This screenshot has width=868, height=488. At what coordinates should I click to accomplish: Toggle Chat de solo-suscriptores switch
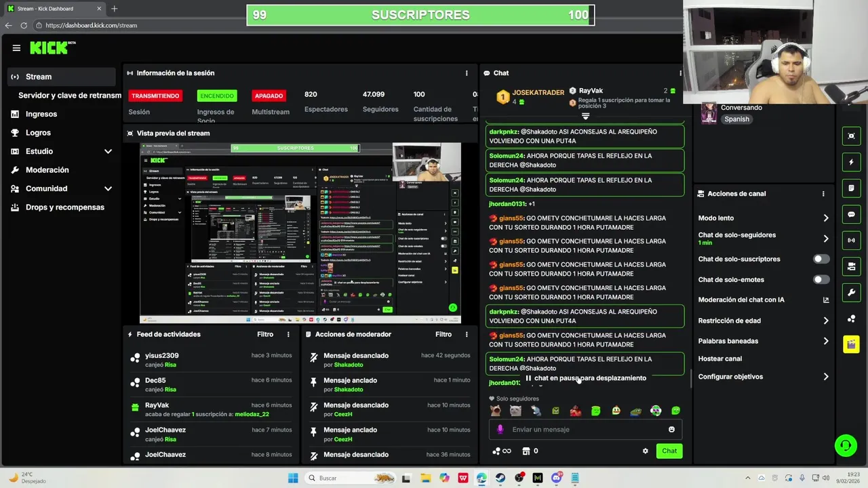[x=821, y=259]
